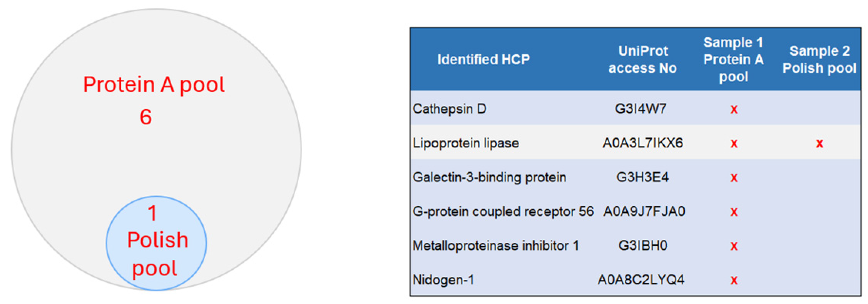
Task: Select the Identified HCP column header
Action: pos(483,60)
